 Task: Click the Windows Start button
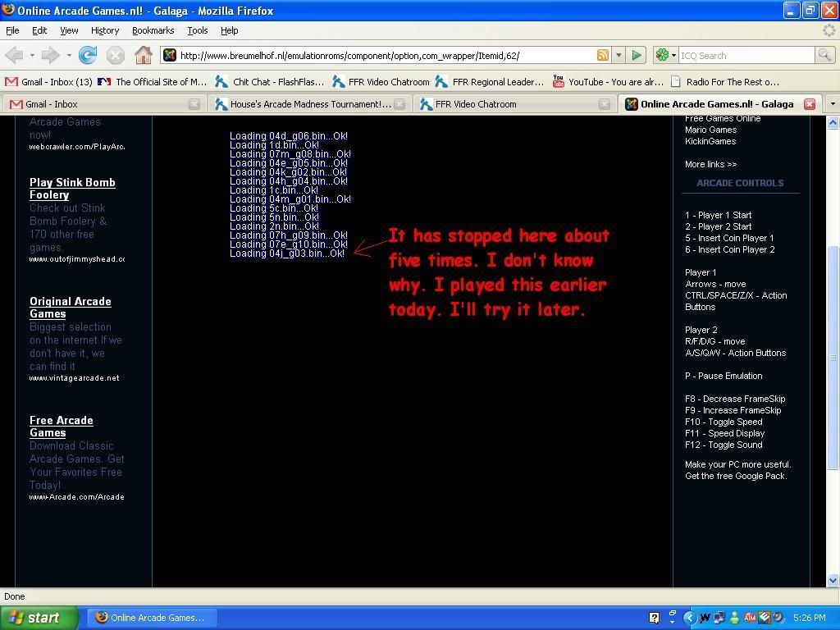coord(39,618)
